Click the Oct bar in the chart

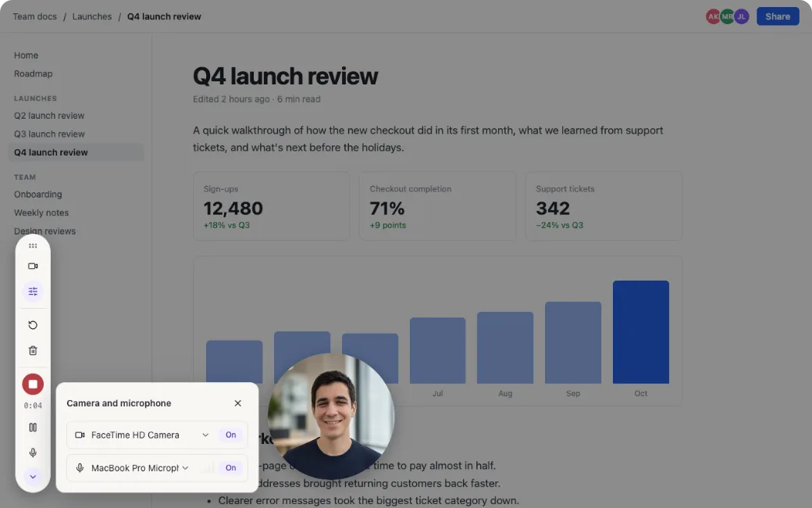[x=640, y=332]
